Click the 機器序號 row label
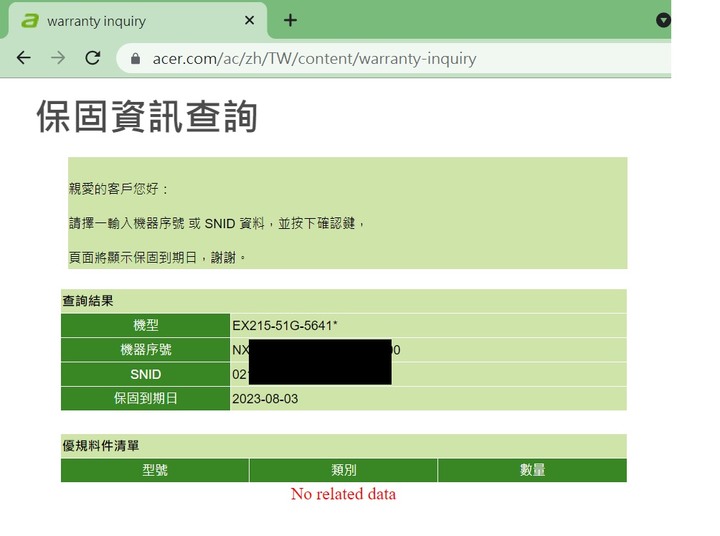The width and height of the screenshot is (720, 536). [x=146, y=350]
